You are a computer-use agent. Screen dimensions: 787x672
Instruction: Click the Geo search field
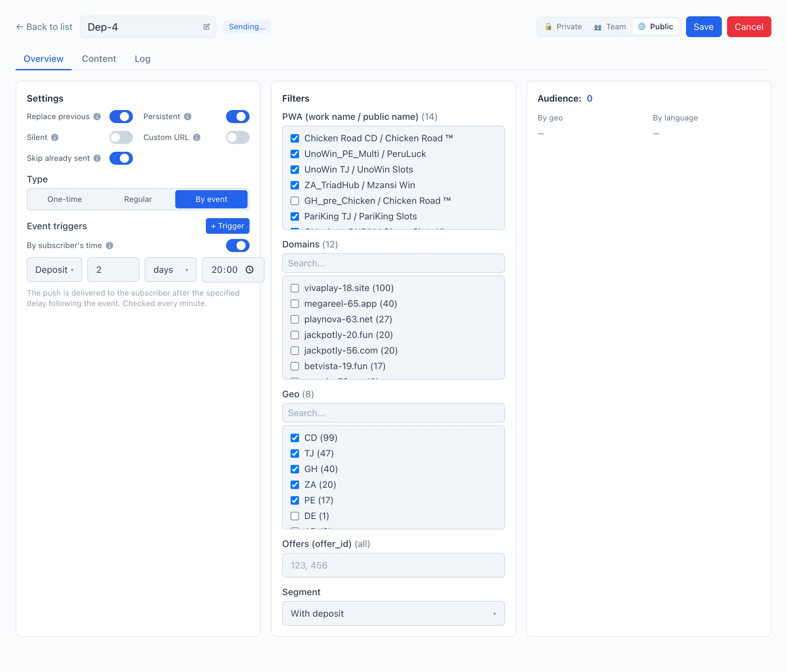click(x=393, y=413)
